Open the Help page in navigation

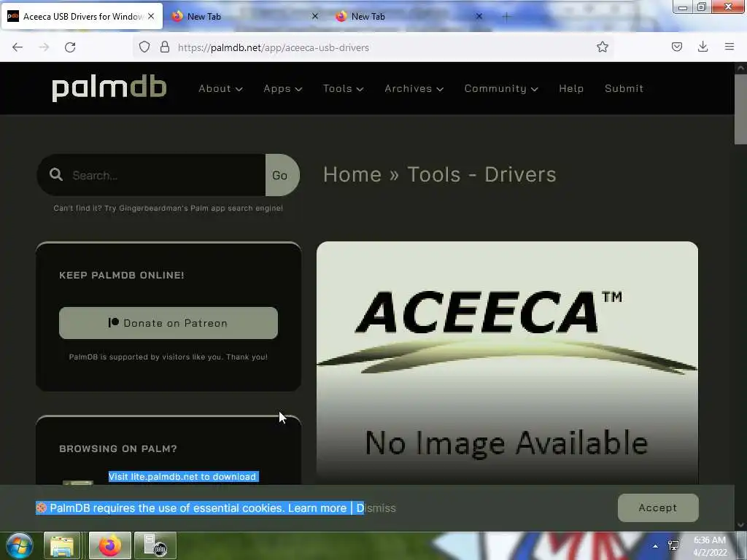click(x=571, y=88)
